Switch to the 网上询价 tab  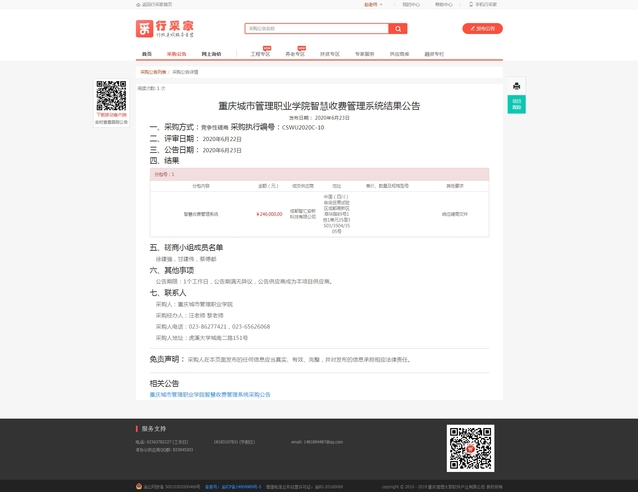click(x=212, y=54)
